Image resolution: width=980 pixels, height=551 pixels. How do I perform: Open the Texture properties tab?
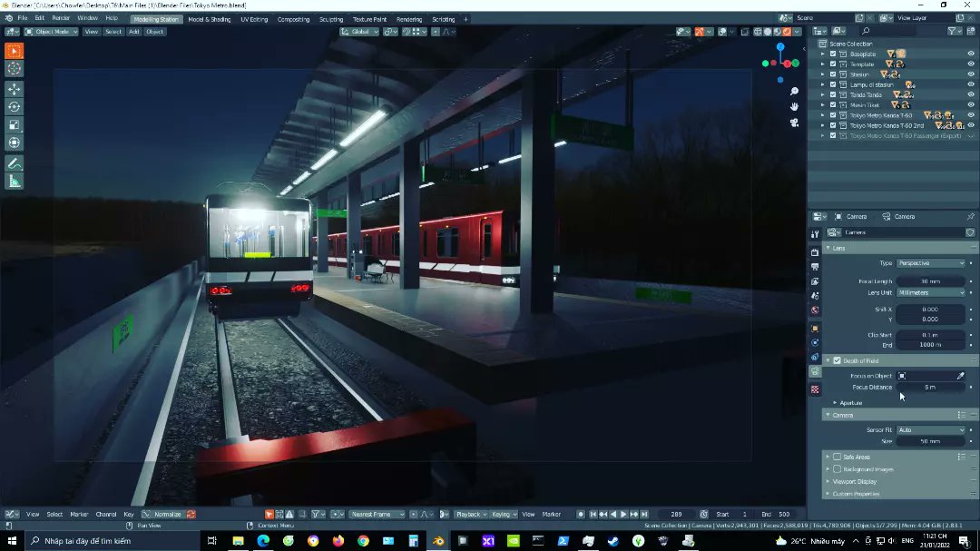coord(815,389)
